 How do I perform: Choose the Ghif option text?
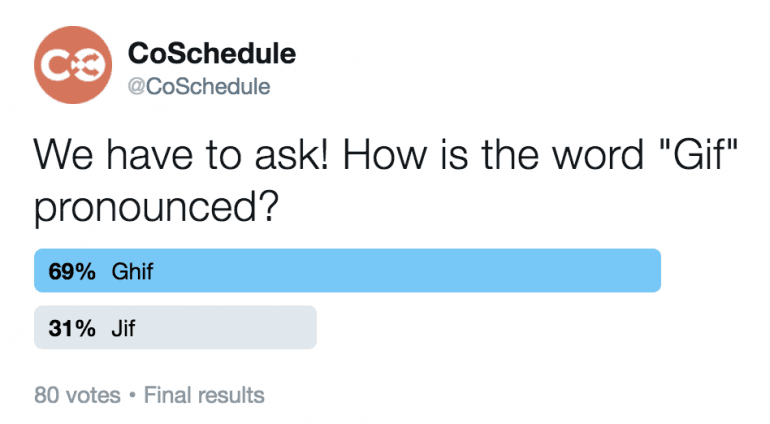coord(133,271)
